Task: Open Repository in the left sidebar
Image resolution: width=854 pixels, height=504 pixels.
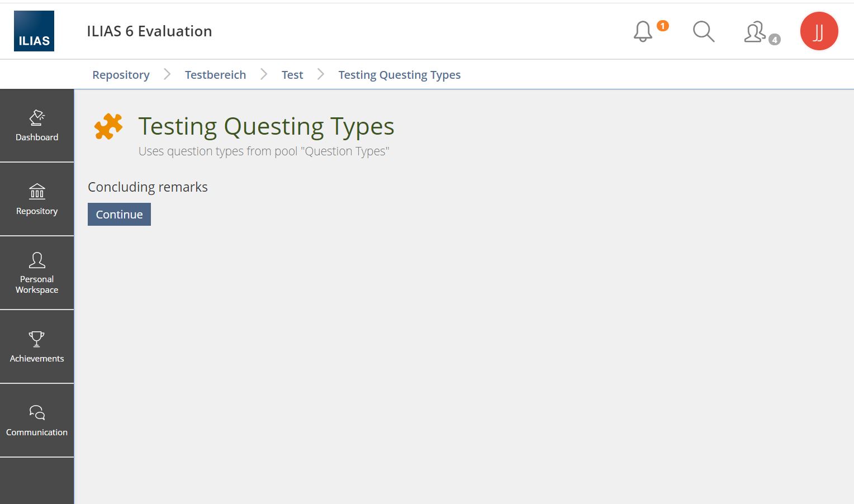Action: [37, 199]
